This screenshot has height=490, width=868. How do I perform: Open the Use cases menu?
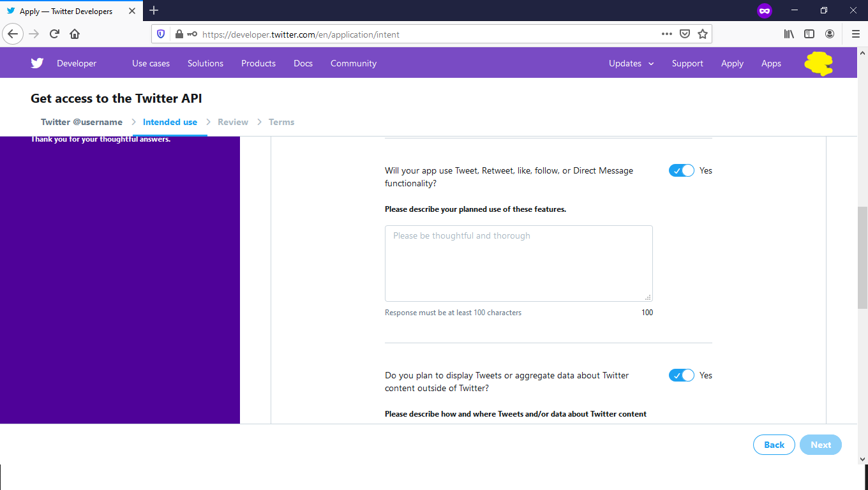click(x=151, y=63)
